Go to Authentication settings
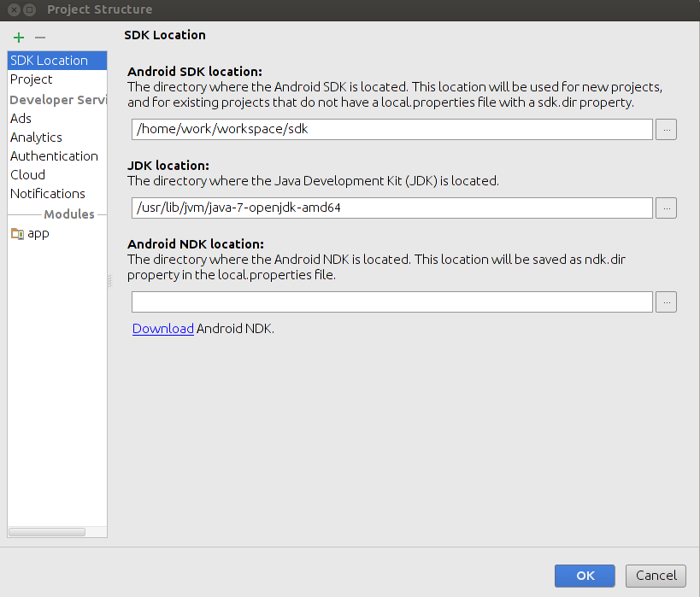 pos(54,156)
